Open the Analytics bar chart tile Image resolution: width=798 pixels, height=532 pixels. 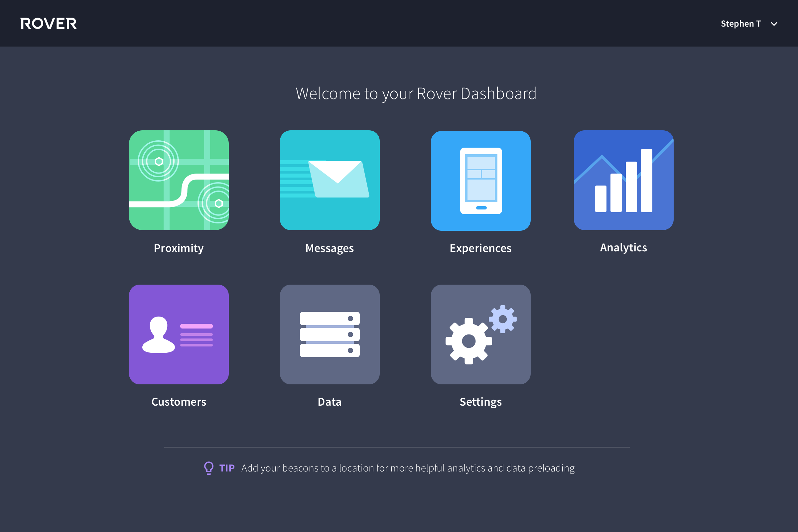pyautogui.click(x=623, y=180)
